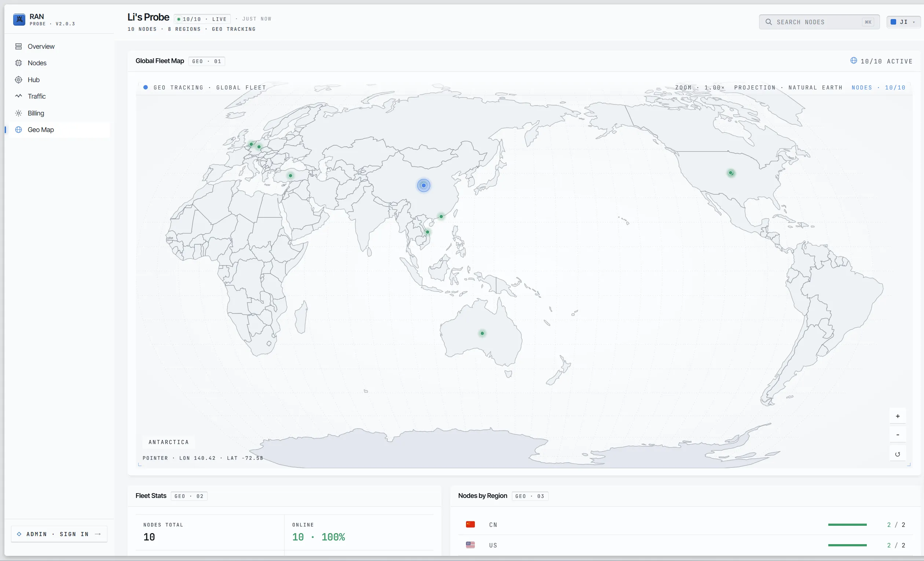Screen dimensions: 924x561
Task: Click the Billing sun-shaped icon
Action: pyautogui.click(x=18, y=113)
